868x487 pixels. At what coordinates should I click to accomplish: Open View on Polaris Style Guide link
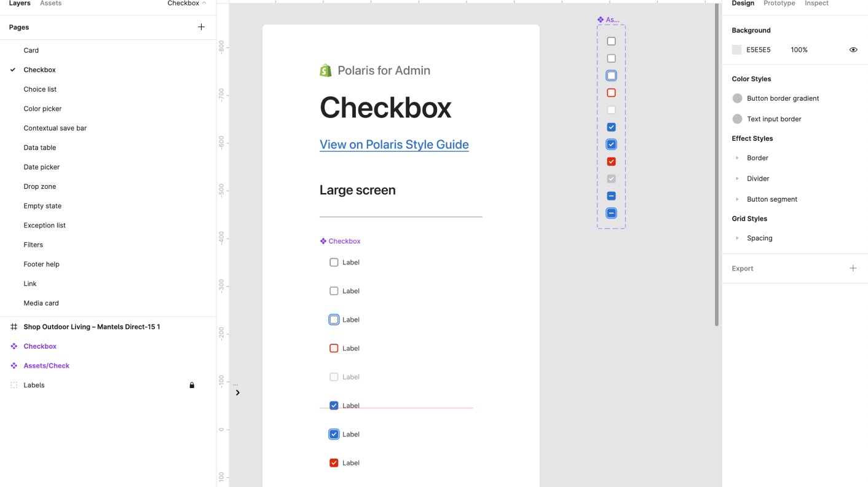tap(394, 145)
